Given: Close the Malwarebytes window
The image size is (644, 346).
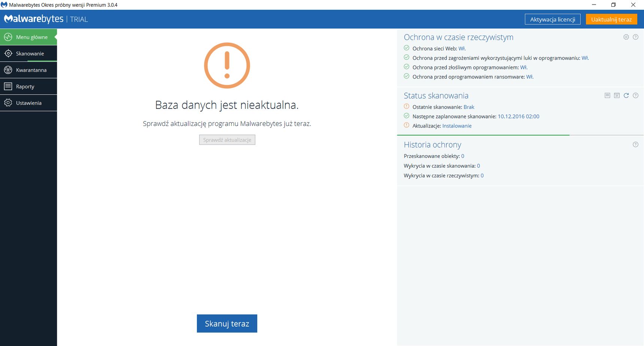Looking at the screenshot, I should pos(633,5).
